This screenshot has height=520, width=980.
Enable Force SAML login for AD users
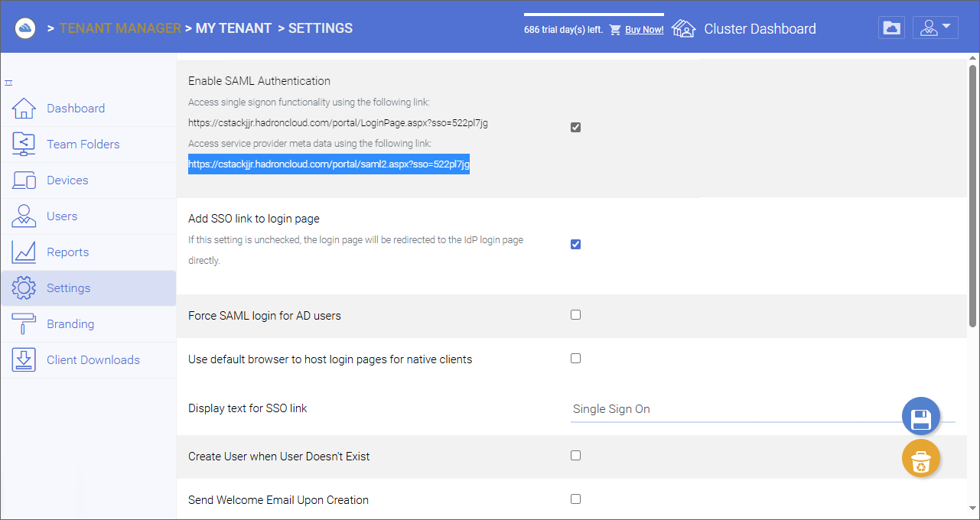575,314
